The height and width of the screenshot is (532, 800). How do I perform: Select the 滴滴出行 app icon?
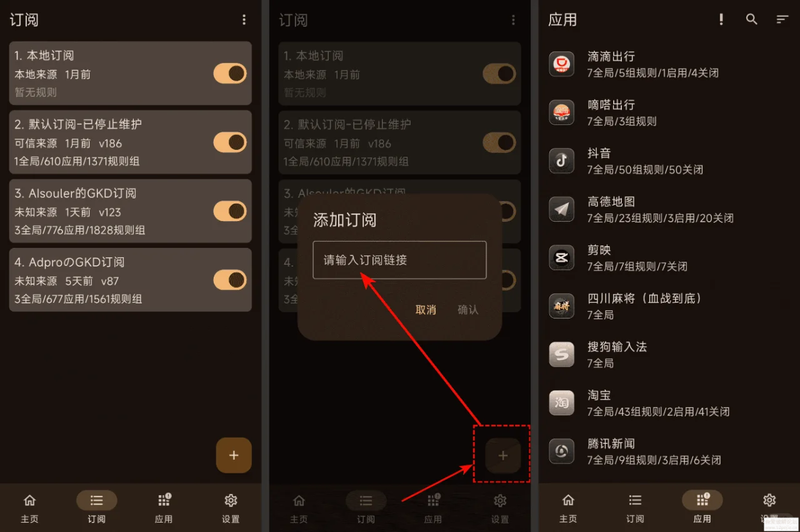tap(561, 64)
